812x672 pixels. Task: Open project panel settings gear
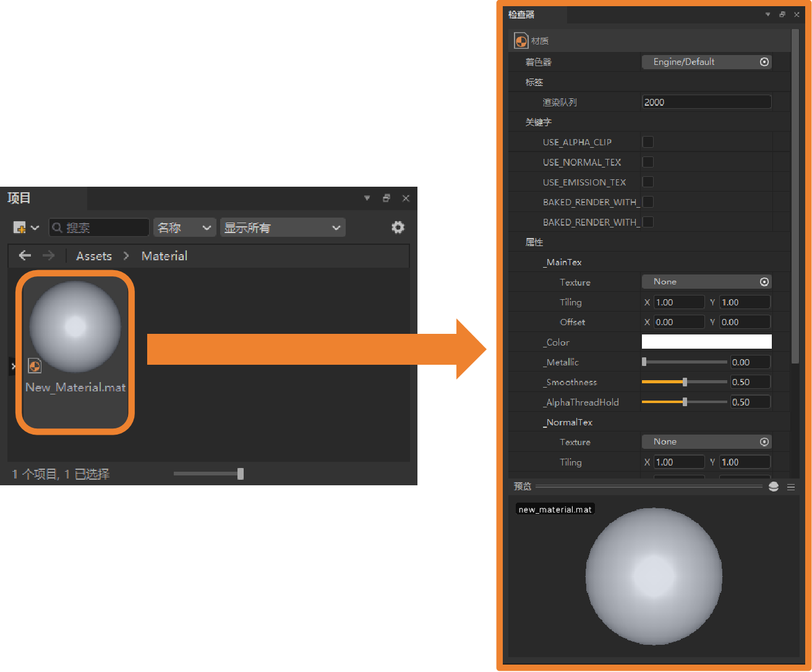click(x=398, y=228)
